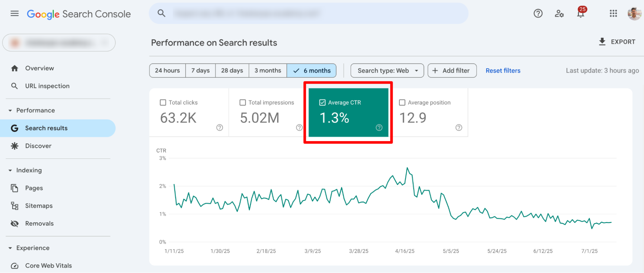Click the Sitemaps tree icon
The image size is (644, 273).
[x=14, y=206]
